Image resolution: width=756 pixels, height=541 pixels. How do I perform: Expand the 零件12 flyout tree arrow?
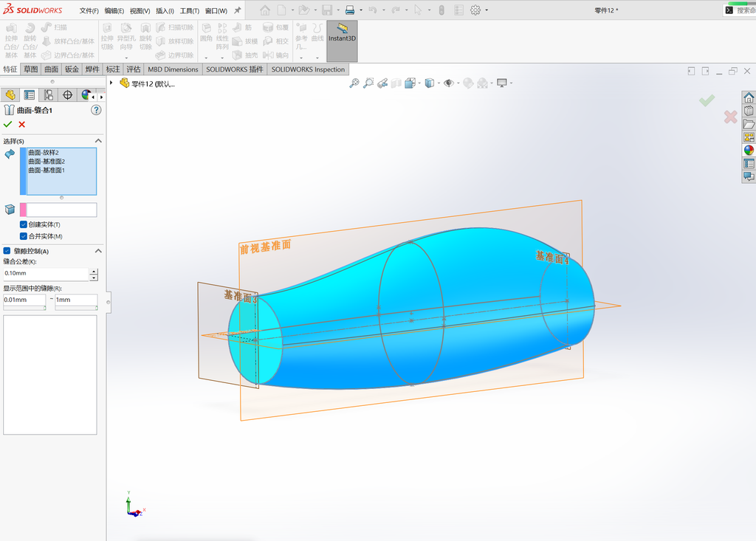[111, 83]
